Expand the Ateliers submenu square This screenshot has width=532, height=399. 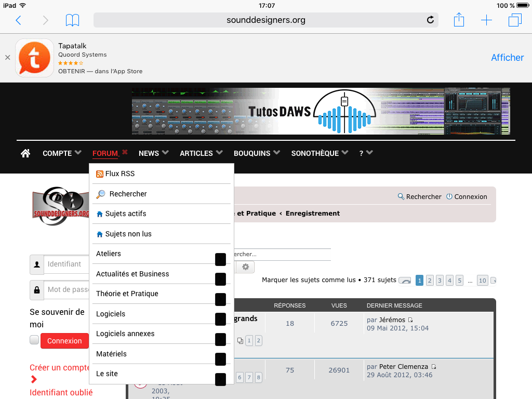pyautogui.click(x=220, y=259)
